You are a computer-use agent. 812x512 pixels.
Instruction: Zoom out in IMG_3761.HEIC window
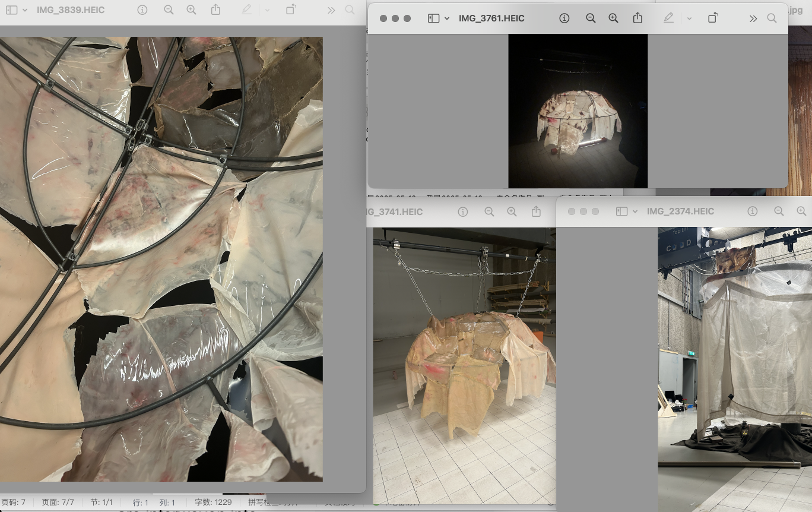[x=591, y=18]
